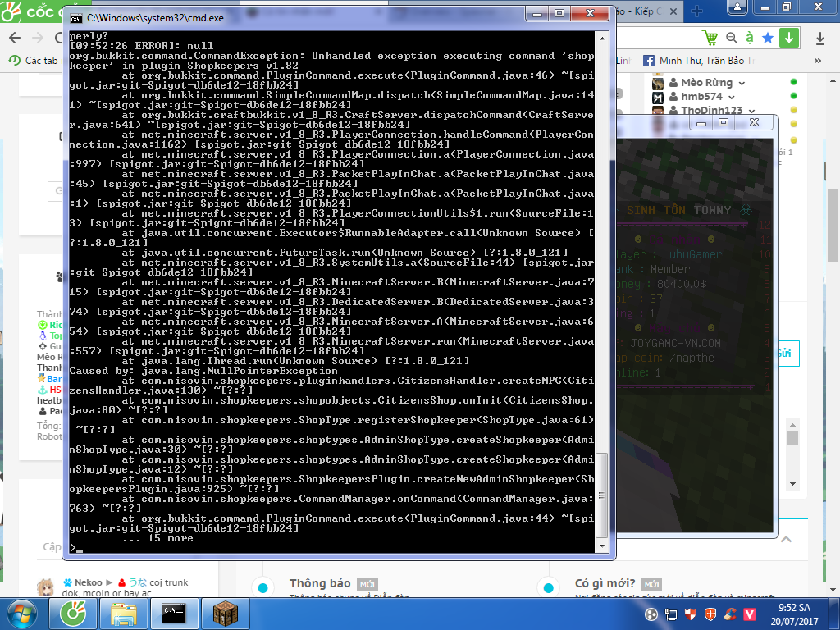Minimize the Minecraft game window
This screenshot has width=840, height=630.
pos(701,123)
